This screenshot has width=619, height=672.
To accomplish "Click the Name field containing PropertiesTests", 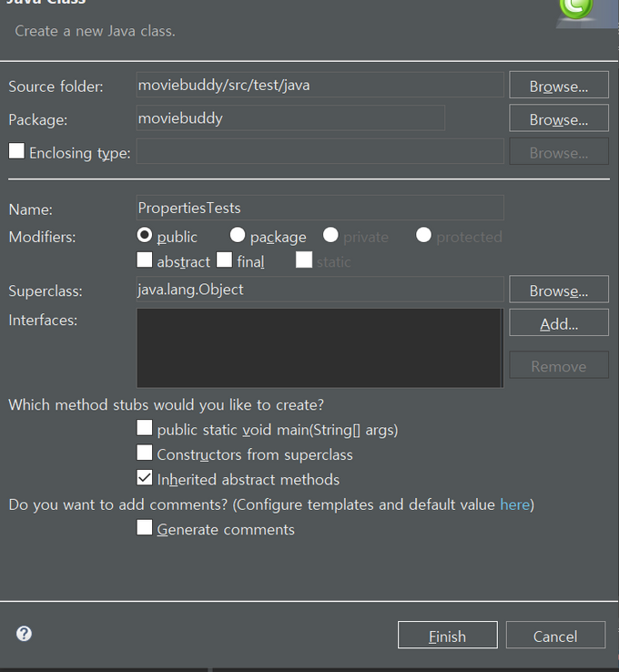I will (320, 208).
